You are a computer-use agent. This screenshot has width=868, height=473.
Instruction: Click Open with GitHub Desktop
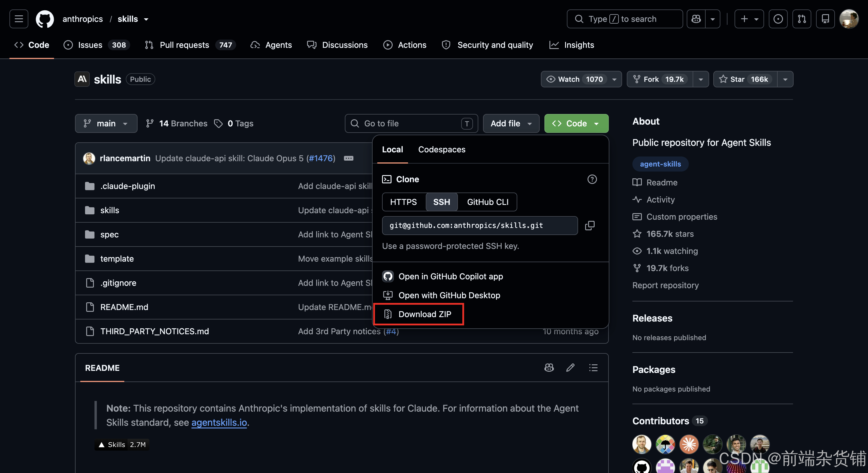pos(449,295)
